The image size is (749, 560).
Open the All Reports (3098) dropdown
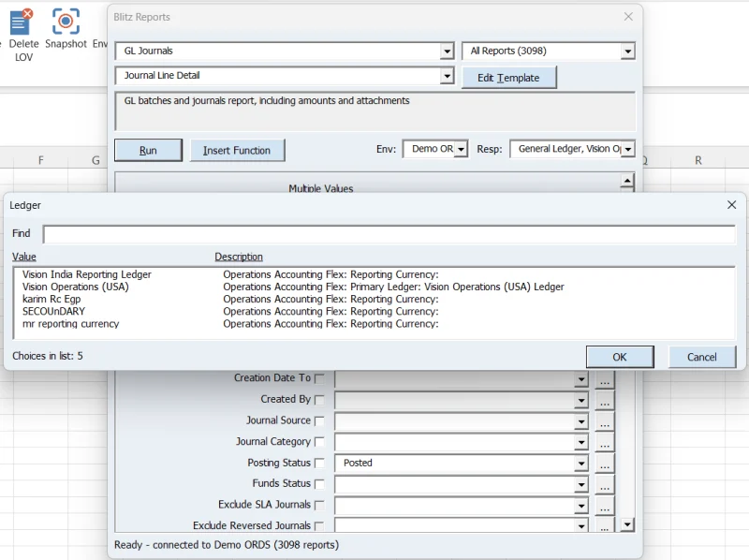pos(627,51)
